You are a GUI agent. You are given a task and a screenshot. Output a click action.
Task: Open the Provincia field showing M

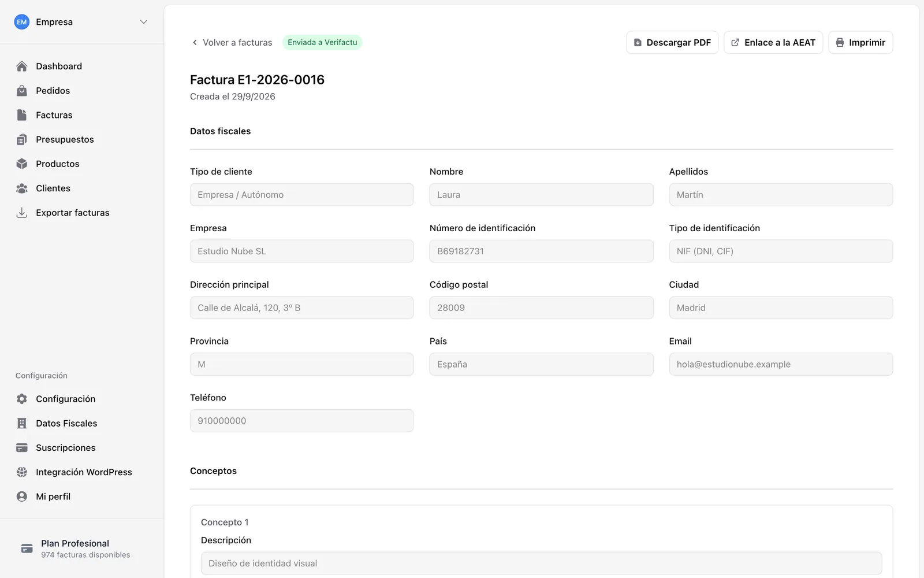tap(301, 364)
